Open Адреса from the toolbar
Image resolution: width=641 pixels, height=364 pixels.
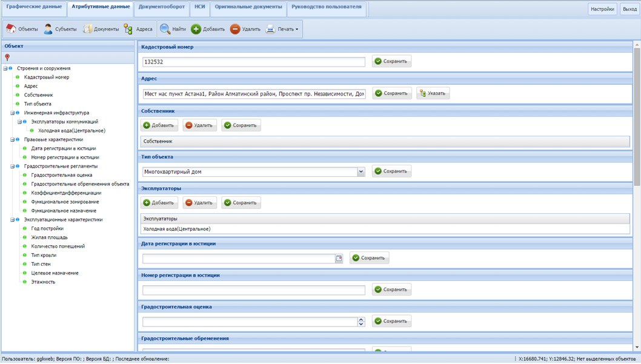pos(128,29)
